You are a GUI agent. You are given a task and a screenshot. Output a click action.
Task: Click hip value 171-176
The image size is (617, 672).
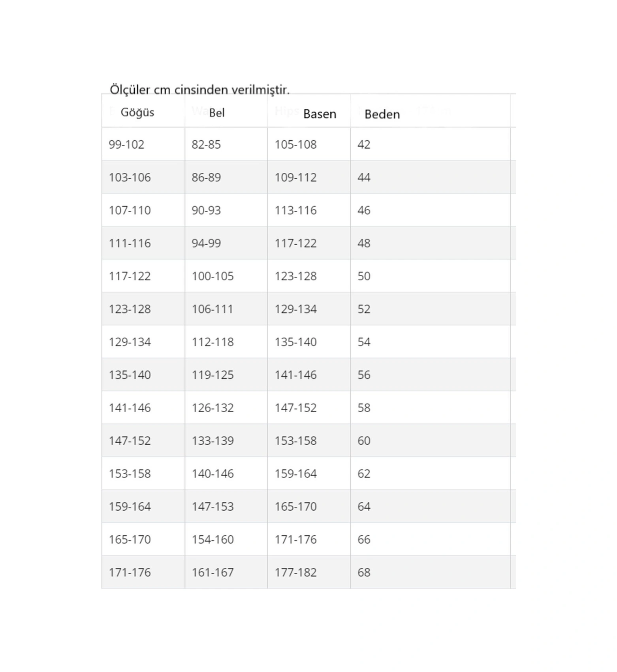tap(295, 539)
